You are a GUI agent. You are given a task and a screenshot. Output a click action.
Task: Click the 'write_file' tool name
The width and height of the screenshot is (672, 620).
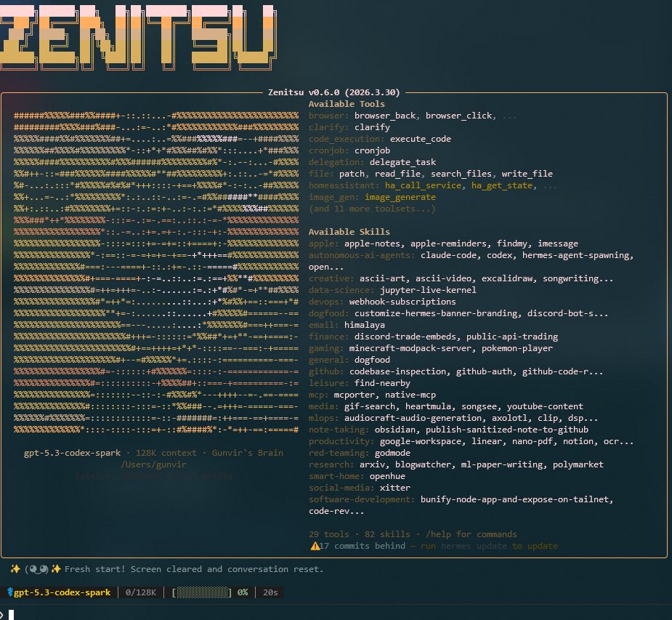(x=527, y=173)
